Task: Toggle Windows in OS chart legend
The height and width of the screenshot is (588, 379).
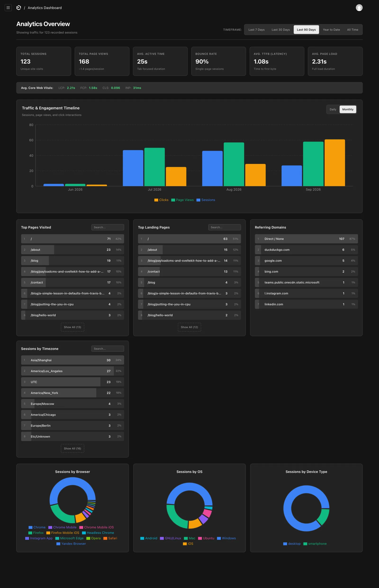Action: 226,538
